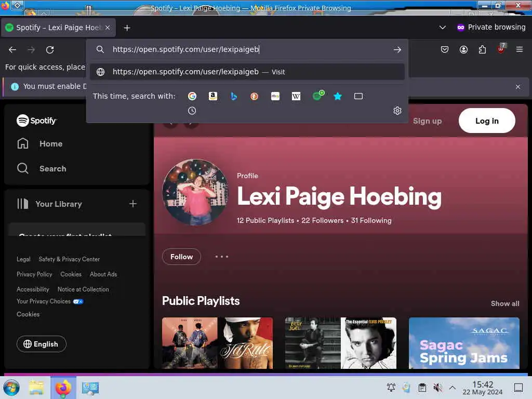This screenshot has width=532, height=399.
Task: Search bookmarks with the star icon
Action: pyautogui.click(x=338, y=96)
